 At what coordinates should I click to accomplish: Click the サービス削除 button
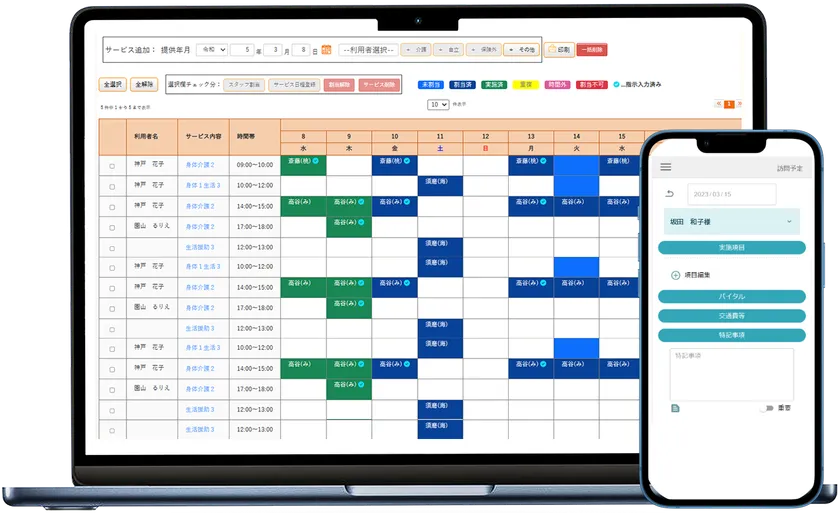pyautogui.click(x=379, y=85)
